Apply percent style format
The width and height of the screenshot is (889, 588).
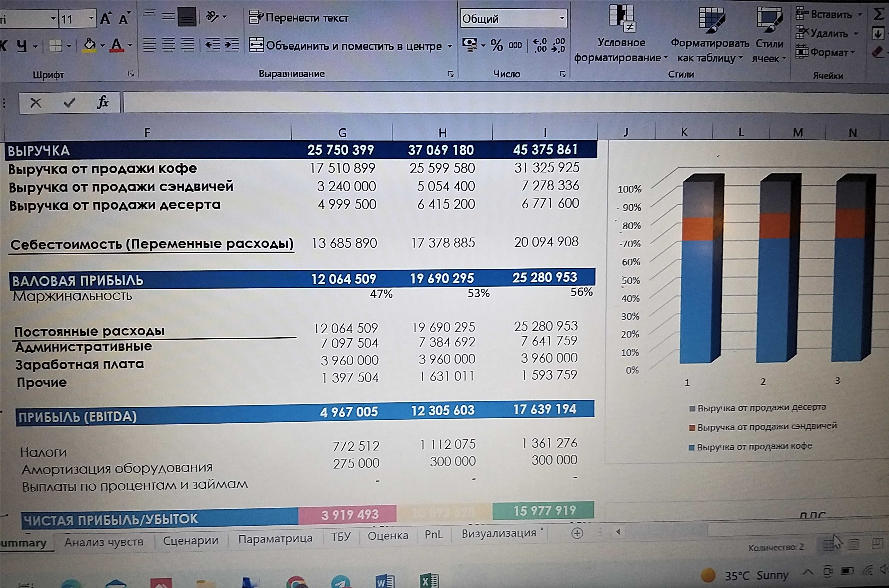pos(497,46)
